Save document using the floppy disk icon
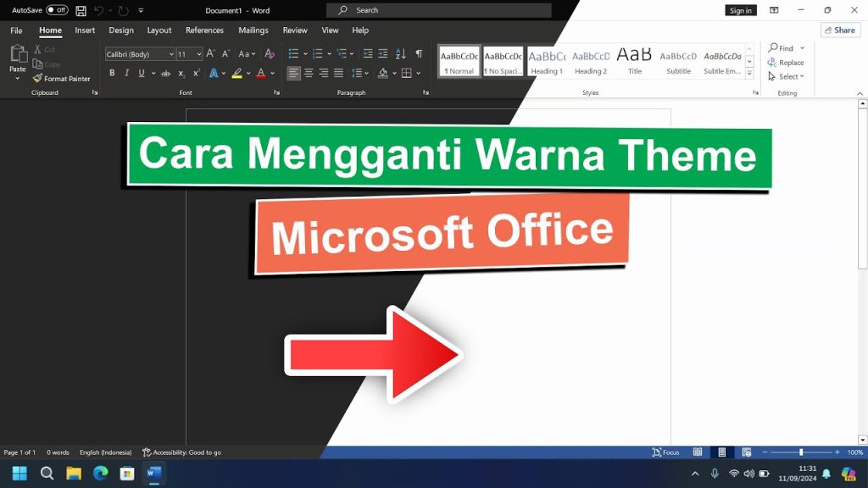Image resolution: width=868 pixels, height=488 pixels. point(81,10)
